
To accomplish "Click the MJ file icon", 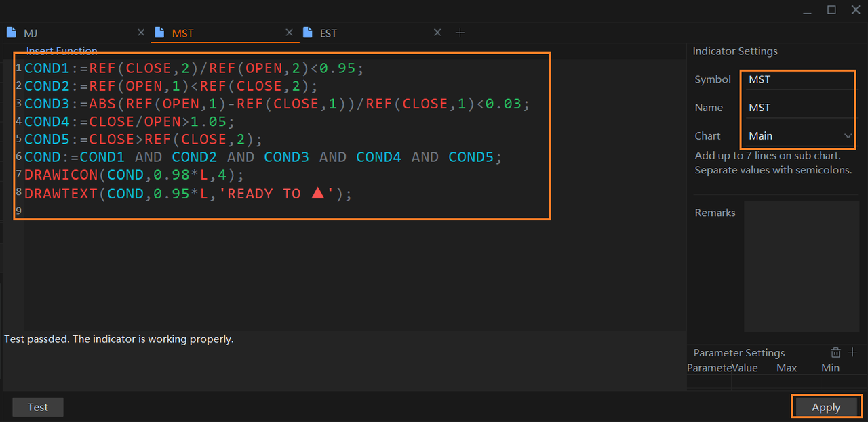I will pos(11,33).
